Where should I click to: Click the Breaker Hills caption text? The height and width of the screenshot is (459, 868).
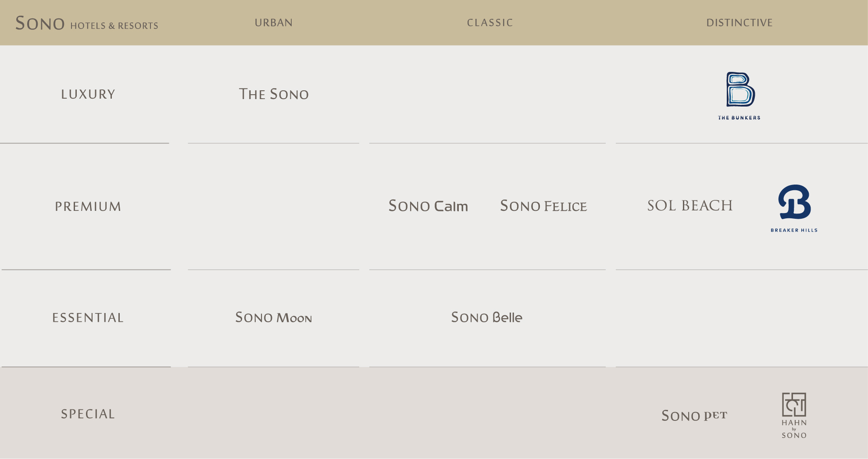click(794, 230)
